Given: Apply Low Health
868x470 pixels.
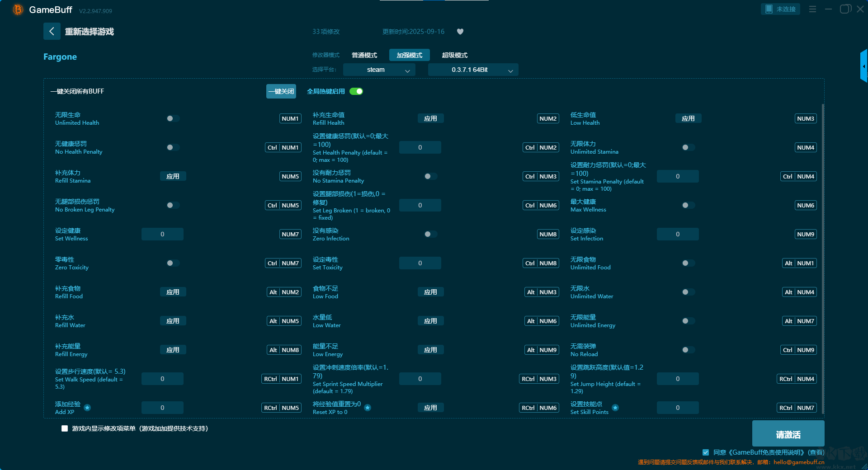Looking at the screenshot, I should (688, 118).
